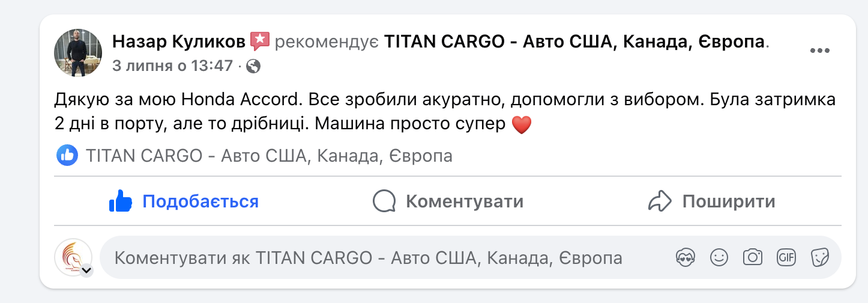The image size is (868, 303).
Task: Open the GIF picker in comment field
Action: 786,258
